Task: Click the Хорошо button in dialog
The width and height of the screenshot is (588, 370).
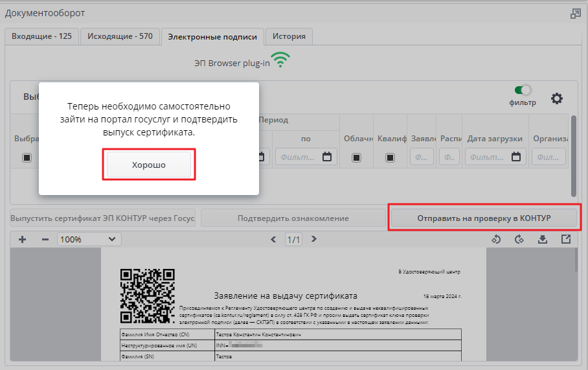Action: [x=149, y=165]
